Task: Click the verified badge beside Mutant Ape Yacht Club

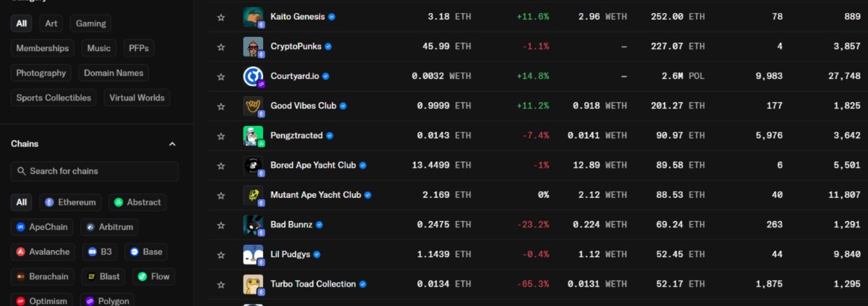Action: (368, 195)
